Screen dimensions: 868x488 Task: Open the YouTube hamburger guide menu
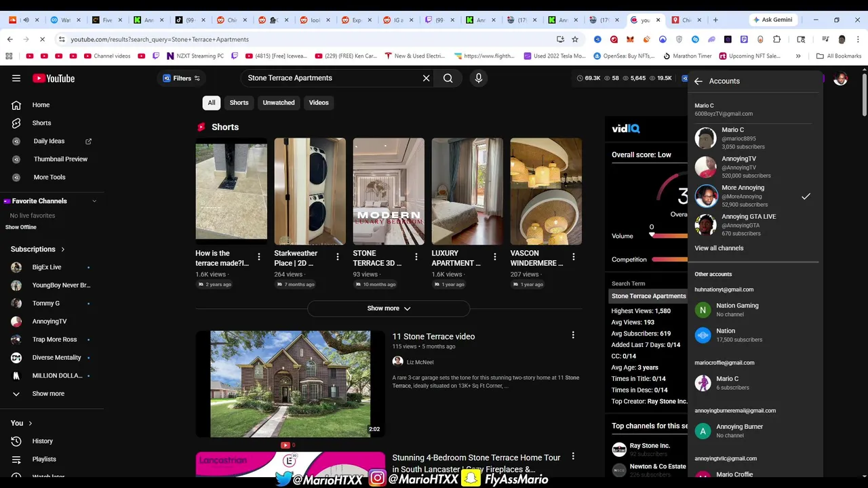pyautogui.click(x=16, y=79)
